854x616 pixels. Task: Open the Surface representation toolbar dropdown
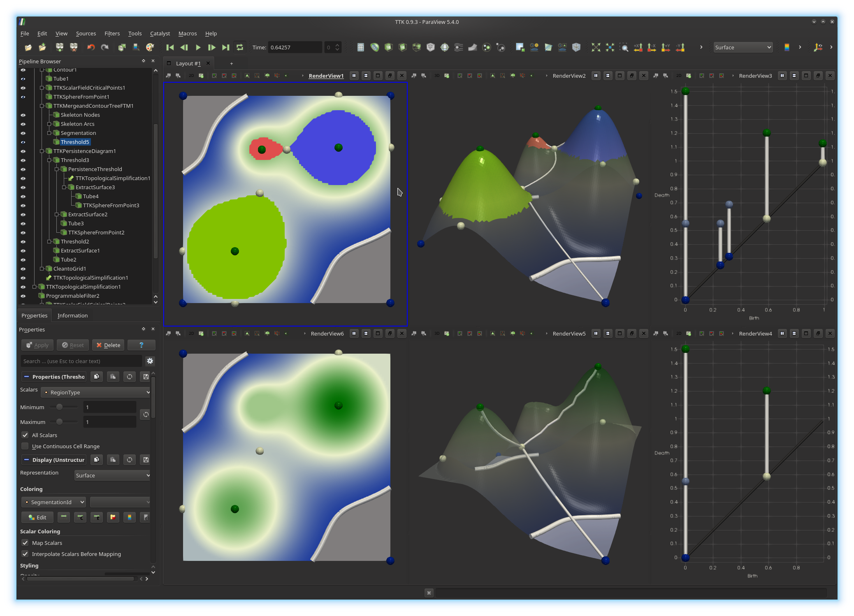point(743,47)
